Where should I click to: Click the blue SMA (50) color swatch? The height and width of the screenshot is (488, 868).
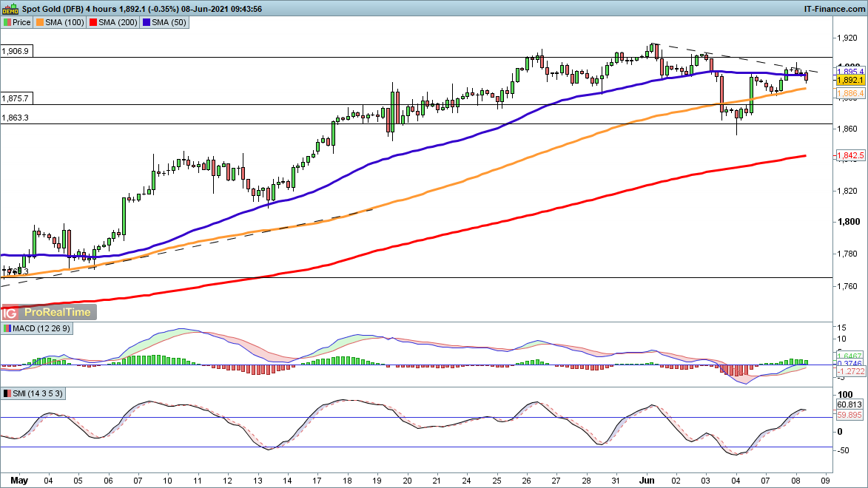coord(146,23)
